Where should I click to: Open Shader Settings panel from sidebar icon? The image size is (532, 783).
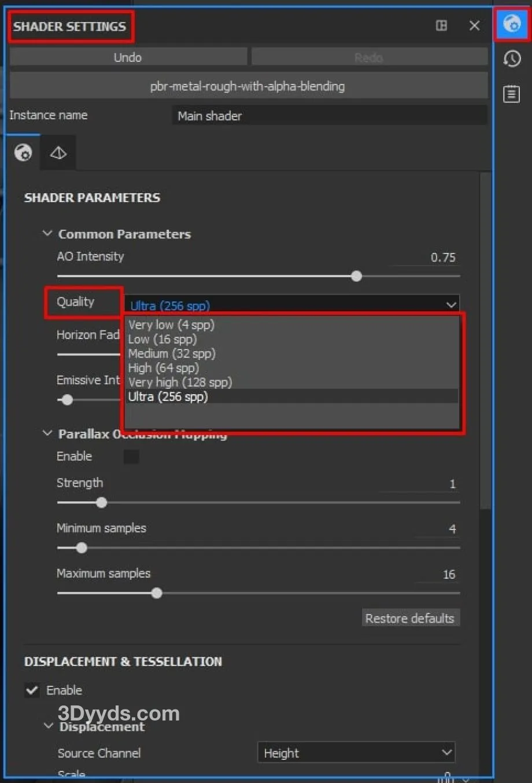click(x=512, y=24)
